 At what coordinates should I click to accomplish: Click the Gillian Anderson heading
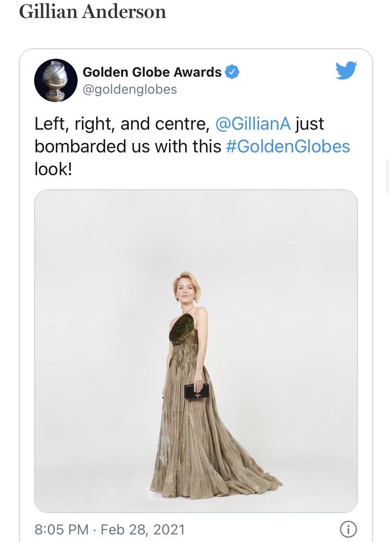pos(92,11)
